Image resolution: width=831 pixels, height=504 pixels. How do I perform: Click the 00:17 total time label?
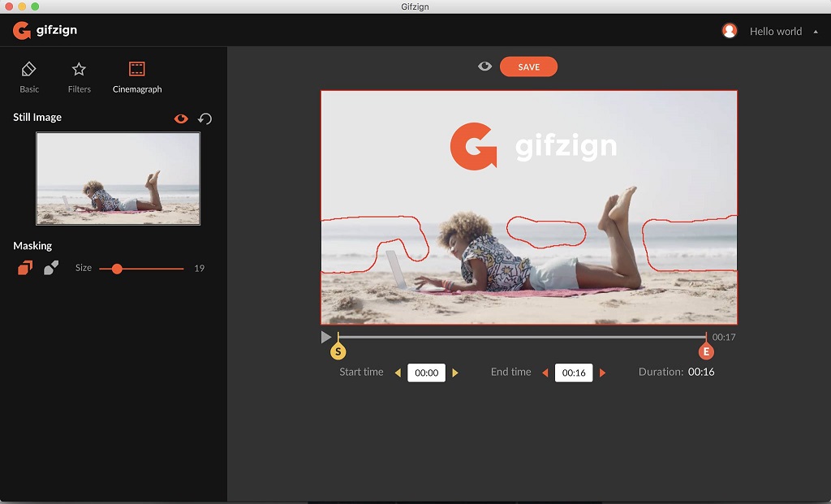click(x=723, y=337)
